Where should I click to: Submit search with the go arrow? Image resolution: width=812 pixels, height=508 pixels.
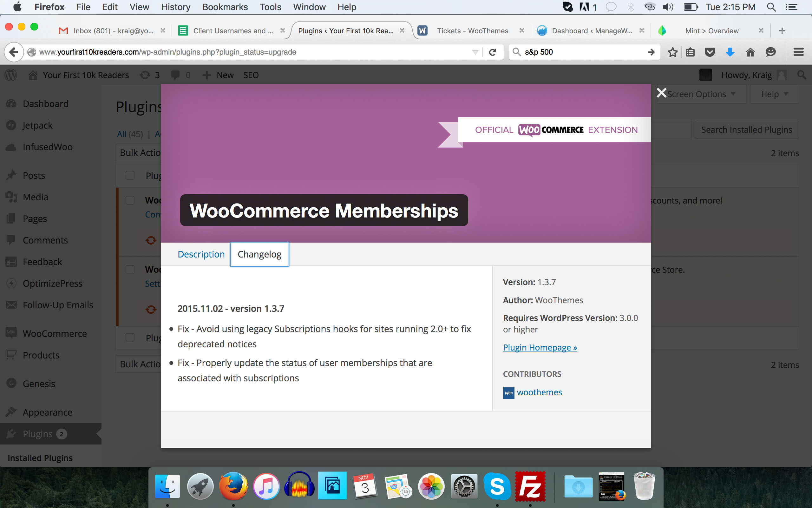pyautogui.click(x=651, y=52)
